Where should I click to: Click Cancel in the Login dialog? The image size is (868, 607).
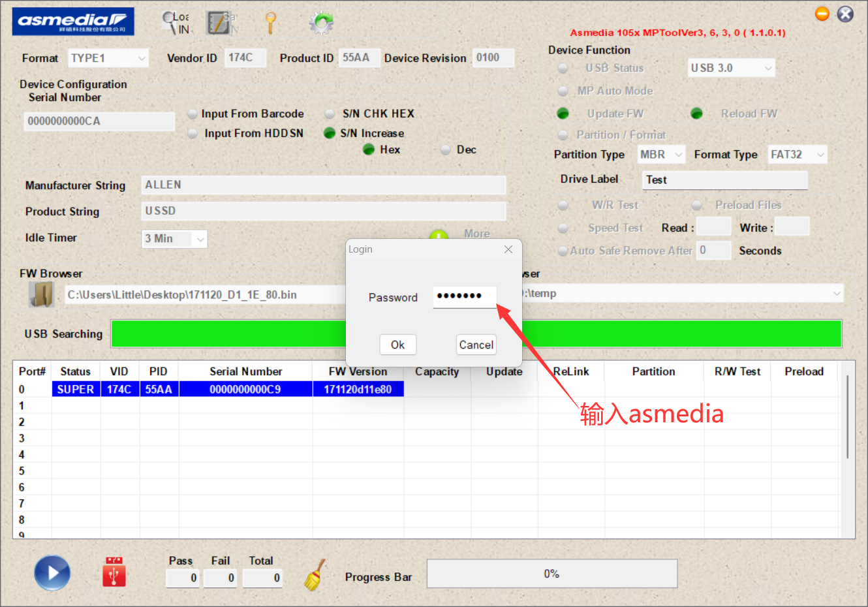coord(476,345)
